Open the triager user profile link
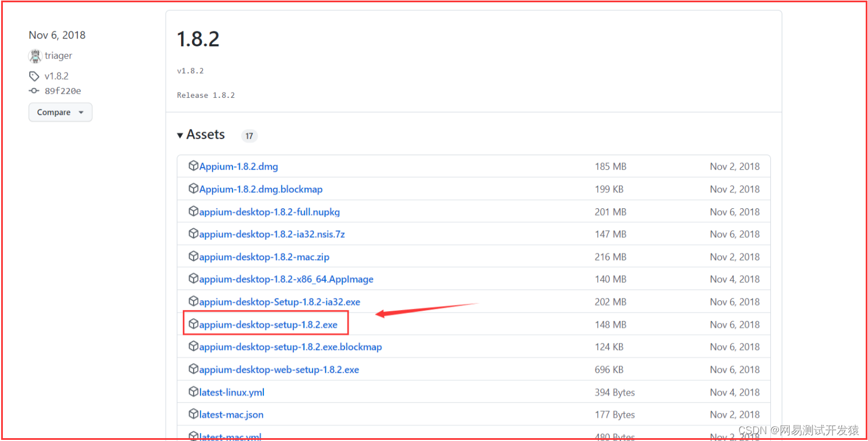This screenshot has width=868, height=441. coord(58,55)
